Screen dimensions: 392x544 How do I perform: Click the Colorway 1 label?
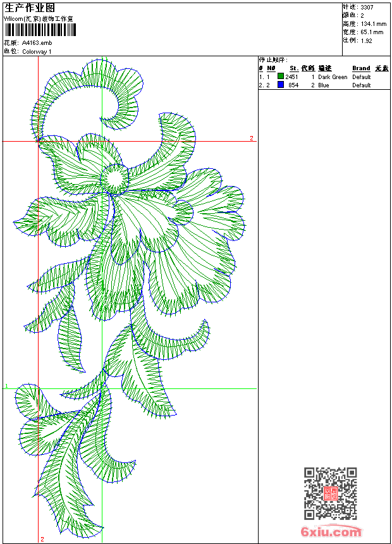(x=37, y=51)
